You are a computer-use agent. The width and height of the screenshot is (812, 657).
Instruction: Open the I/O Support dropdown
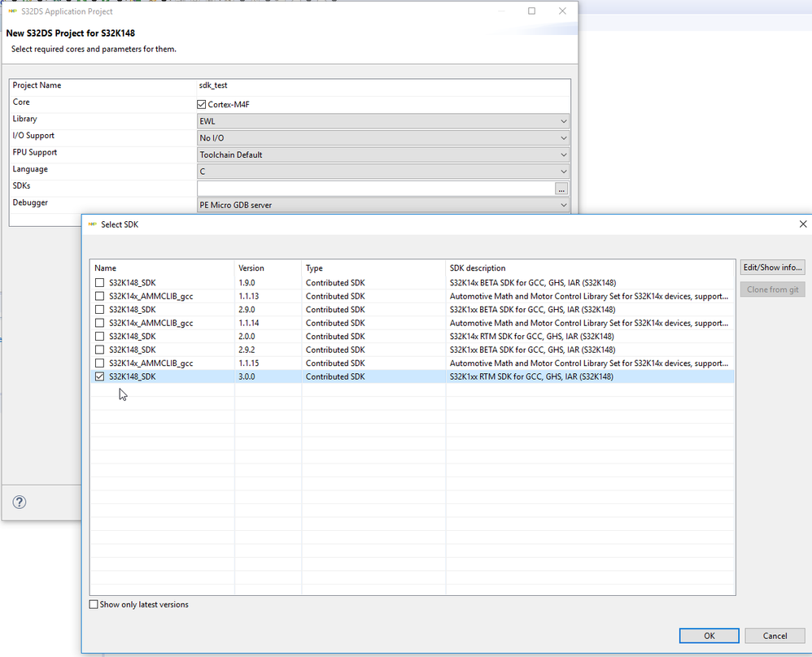pos(383,137)
